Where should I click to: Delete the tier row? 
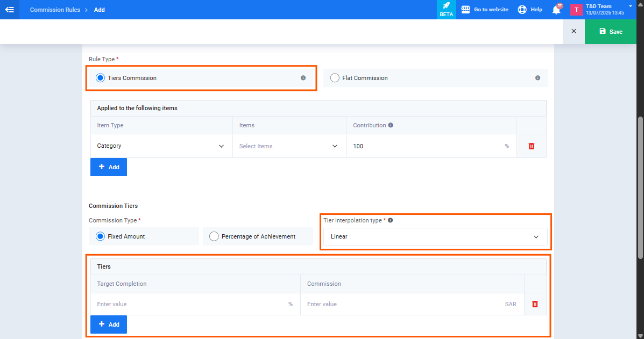tap(535, 304)
